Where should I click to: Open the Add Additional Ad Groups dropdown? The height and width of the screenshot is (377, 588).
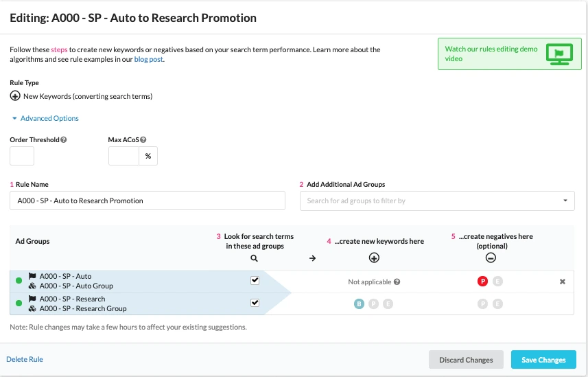coord(437,201)
